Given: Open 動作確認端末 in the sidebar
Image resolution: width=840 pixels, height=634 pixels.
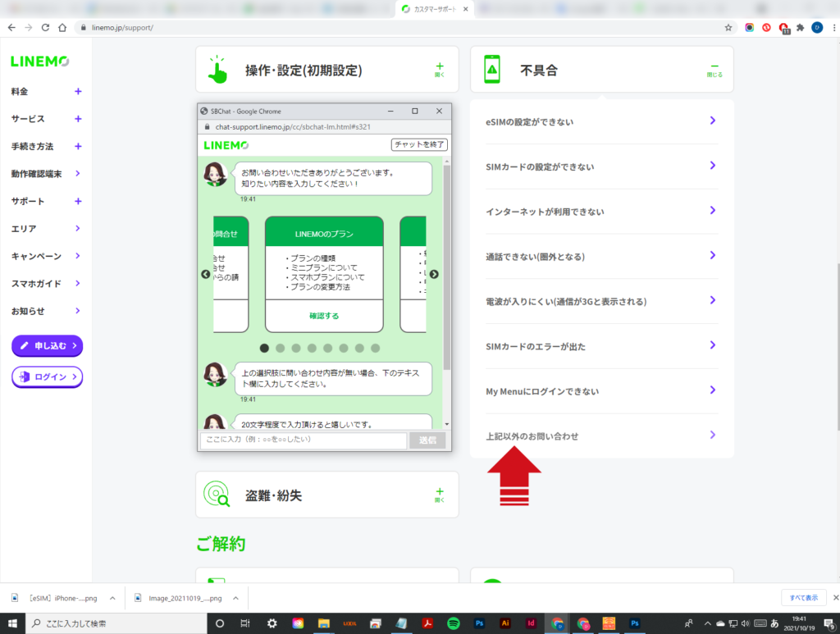Looking at the screenshot, I should pos(47,174).
